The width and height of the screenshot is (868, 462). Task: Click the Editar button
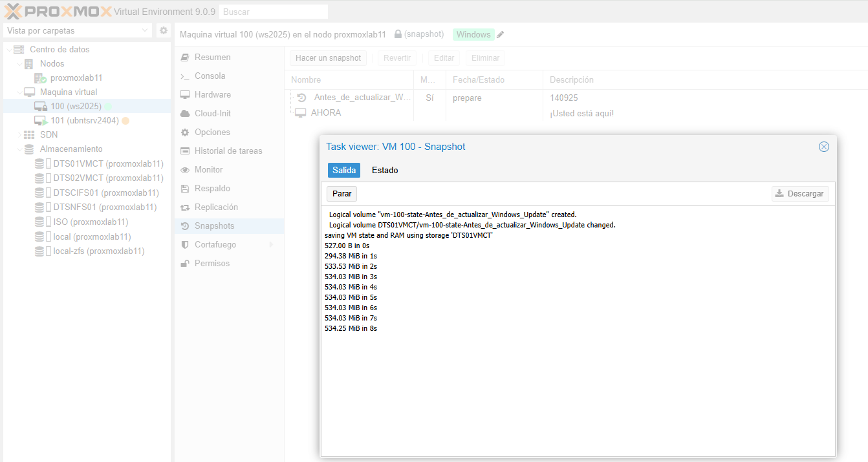click(x=444, y=58)
